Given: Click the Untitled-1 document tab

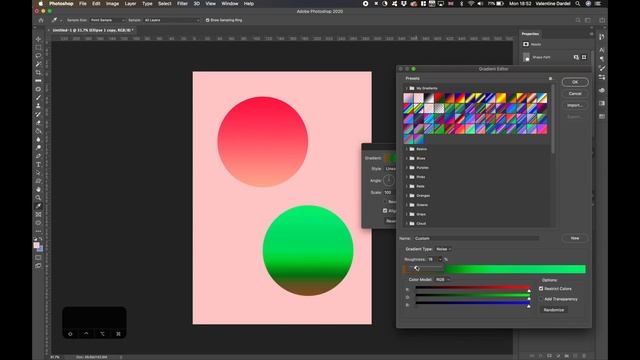Looking at the screenshot, I should click(x=93, y=30).
